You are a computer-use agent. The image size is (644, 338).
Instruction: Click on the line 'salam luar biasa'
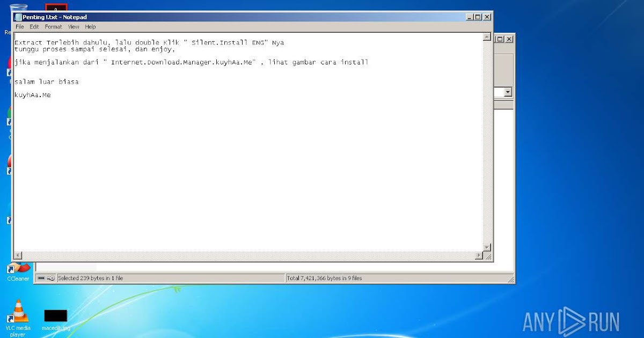47,82
